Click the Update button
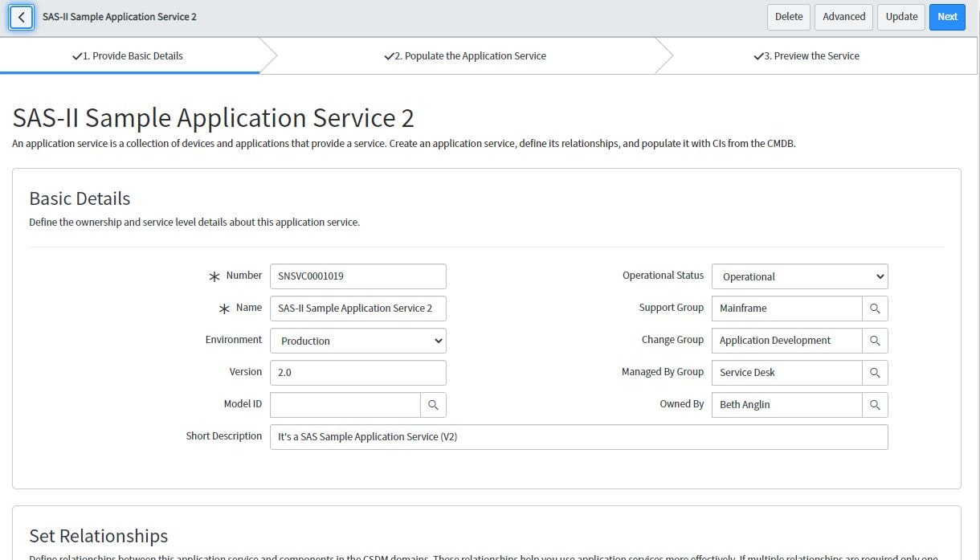The image size is (980, 560). 901,17
